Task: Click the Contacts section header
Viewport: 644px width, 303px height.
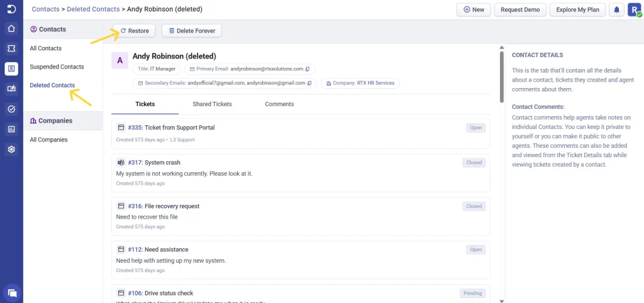Action: 63,30
